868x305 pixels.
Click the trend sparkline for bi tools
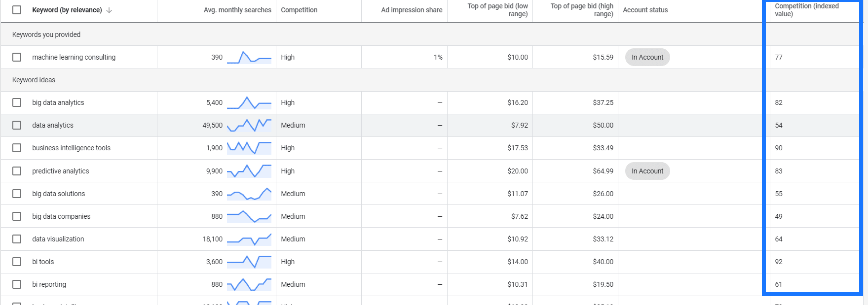(249, 262)
